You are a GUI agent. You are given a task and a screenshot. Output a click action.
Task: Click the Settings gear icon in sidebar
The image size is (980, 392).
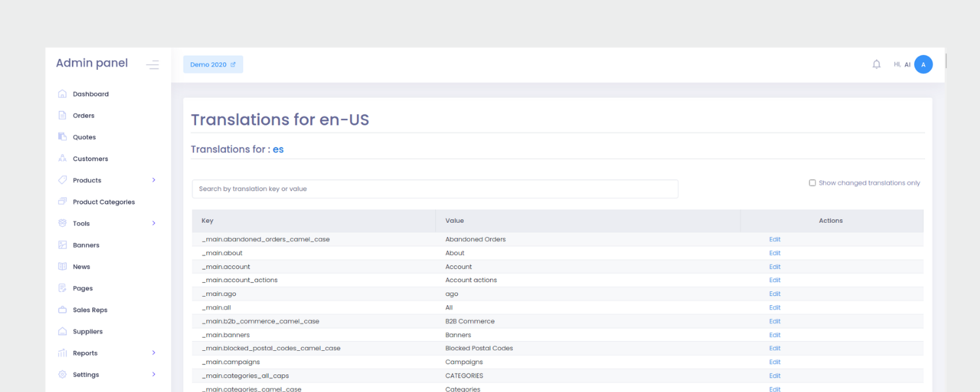[x=63, y=374]
